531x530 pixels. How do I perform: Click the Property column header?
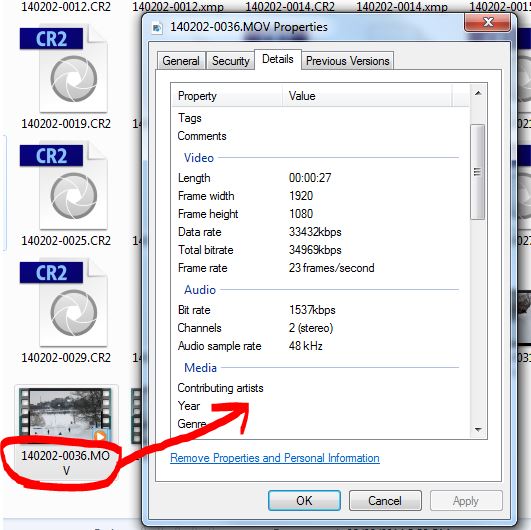[x=227, y=96]
